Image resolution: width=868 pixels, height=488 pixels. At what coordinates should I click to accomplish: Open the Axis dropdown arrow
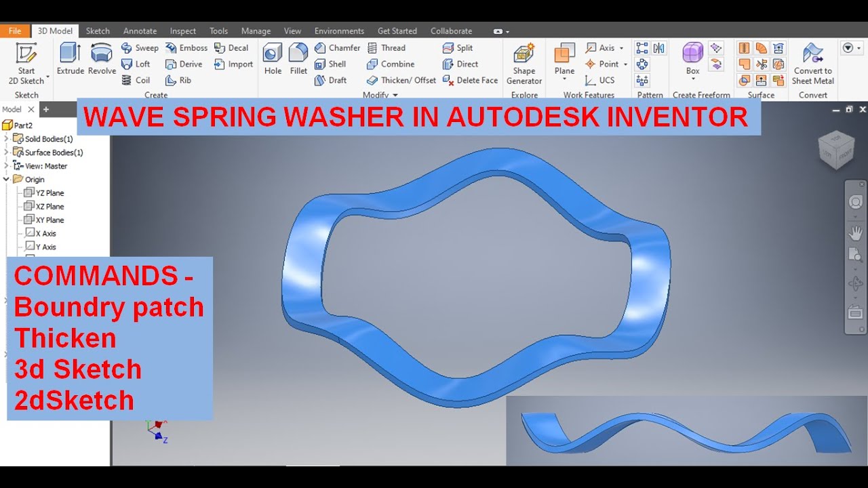pos(621,48)
